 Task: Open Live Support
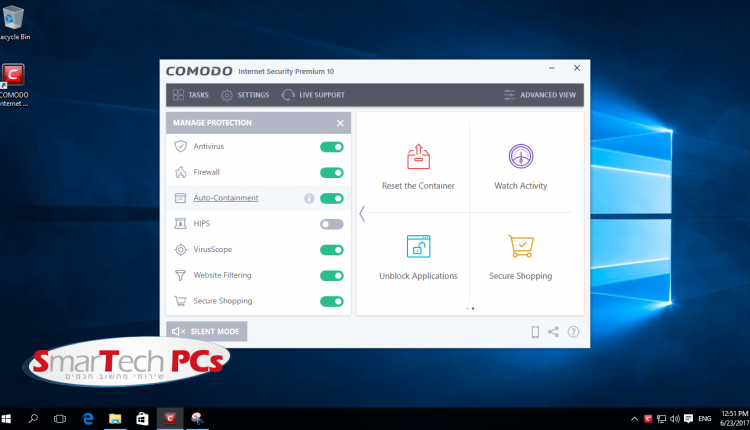click(313, 95)
